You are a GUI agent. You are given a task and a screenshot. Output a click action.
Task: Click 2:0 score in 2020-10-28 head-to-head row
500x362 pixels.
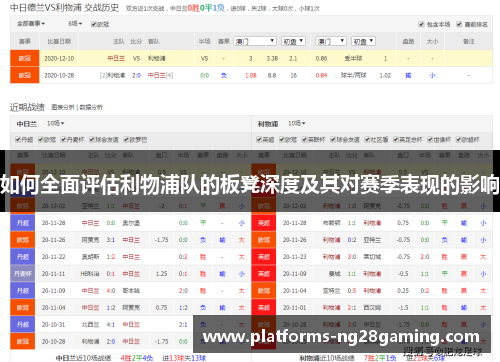click(136, 75)
